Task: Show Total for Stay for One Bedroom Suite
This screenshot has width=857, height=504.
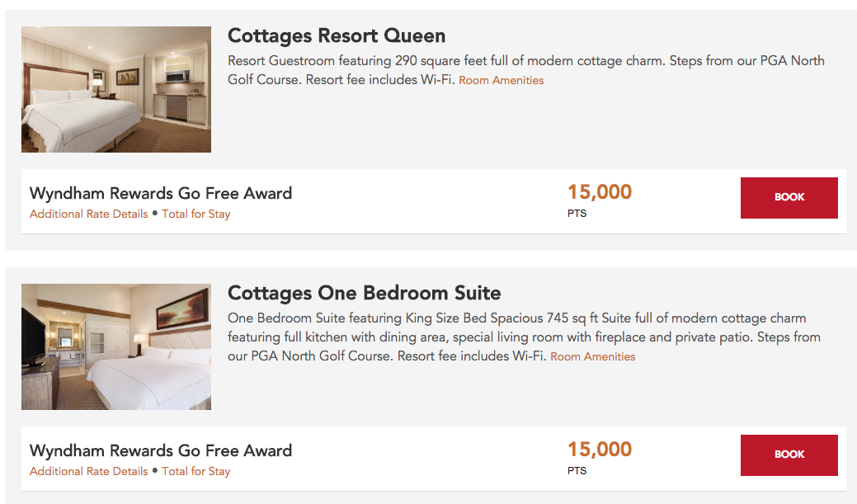Action: 195,471
